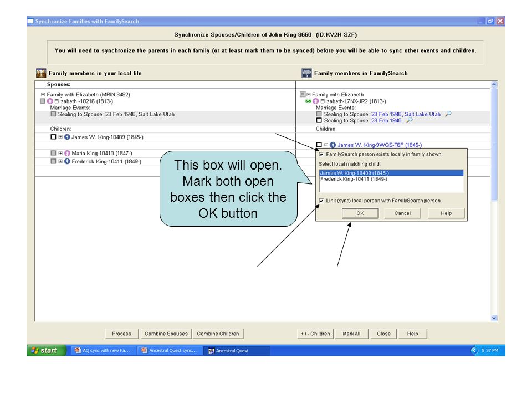Click OK in the matching child dialog
This screenshot has width=532, height=399.
coord(360,213)
